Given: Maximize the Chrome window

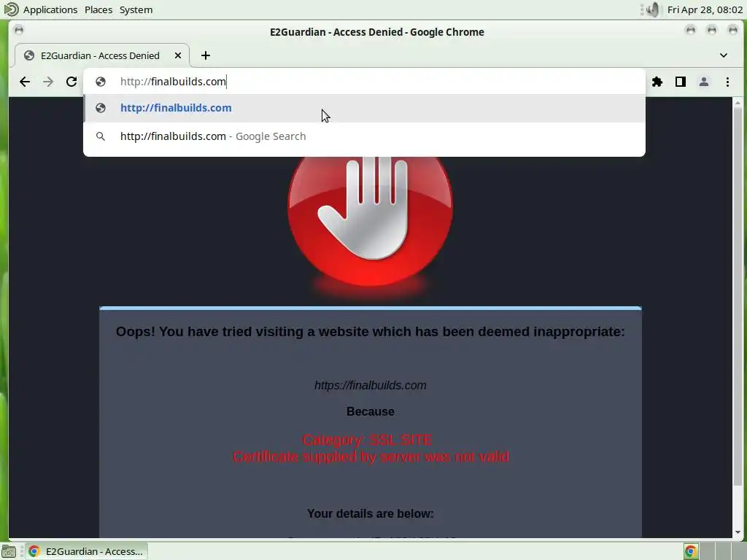Looking at the screenshot, I should coord(712,31).
